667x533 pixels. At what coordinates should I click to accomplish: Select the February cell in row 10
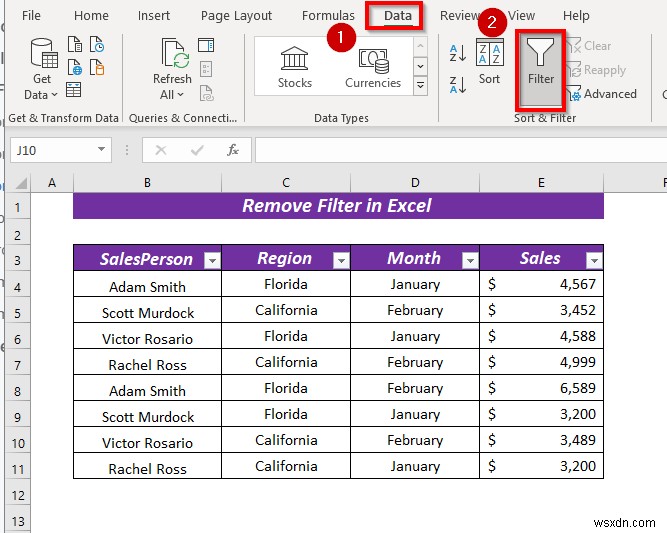tap(415, 439)
